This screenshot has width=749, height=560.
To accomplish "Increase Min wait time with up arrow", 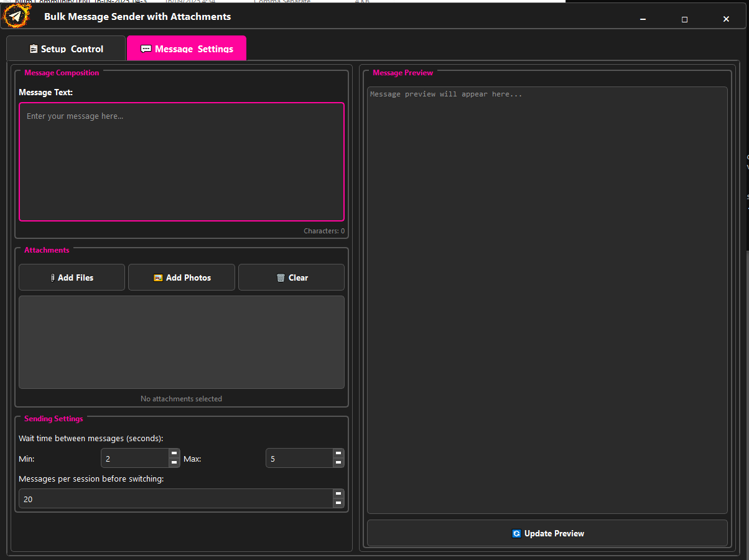I will click(x=174, y=454).
